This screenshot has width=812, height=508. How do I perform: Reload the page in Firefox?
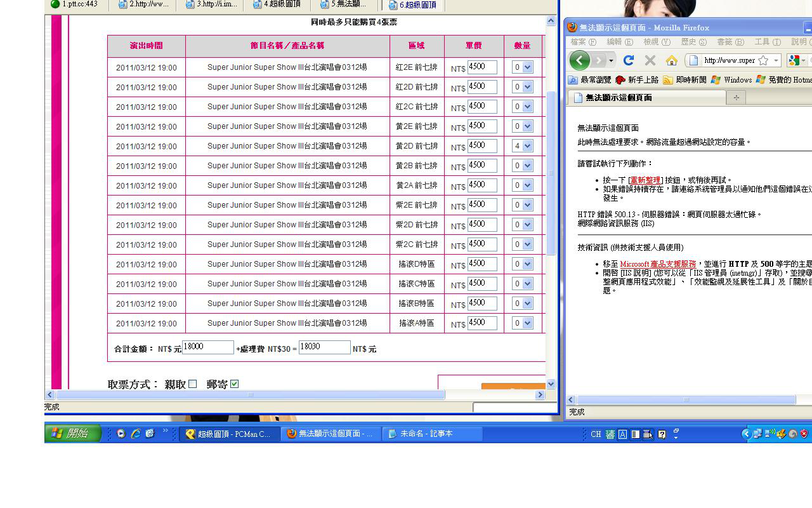point(629,60)
